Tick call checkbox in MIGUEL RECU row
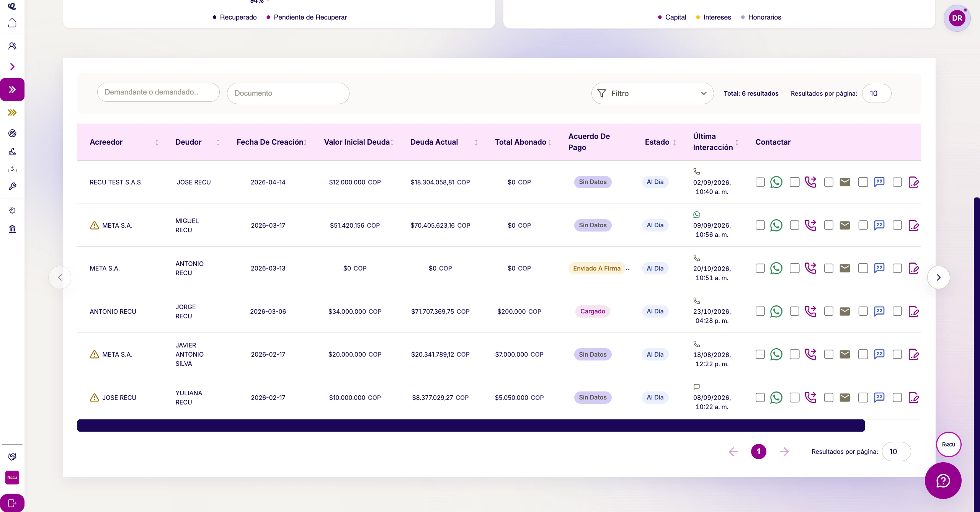Viewport: 980px width, 512px height. pyautogui.click(x=794, y=225)
